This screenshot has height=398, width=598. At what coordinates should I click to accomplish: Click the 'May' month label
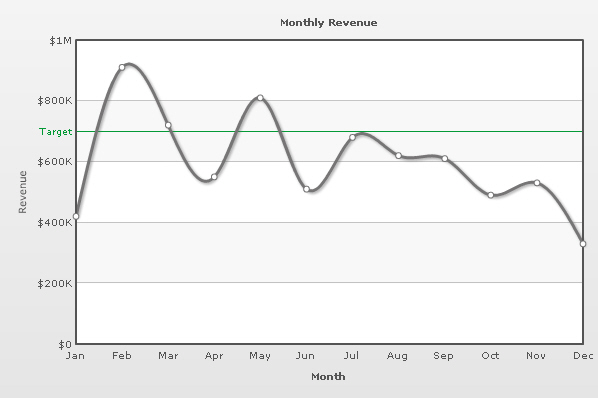click(260, 356)
